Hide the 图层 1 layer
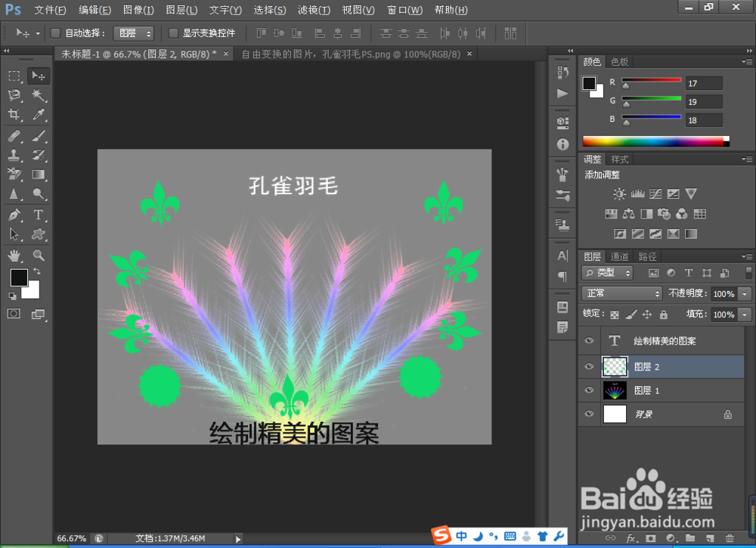 pos(589,390)
